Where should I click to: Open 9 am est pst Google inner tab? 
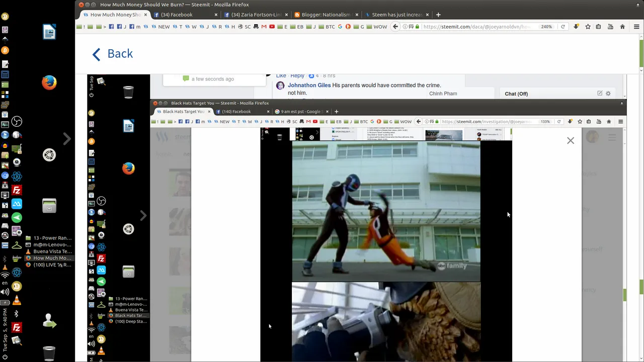(x=300, y=112)
